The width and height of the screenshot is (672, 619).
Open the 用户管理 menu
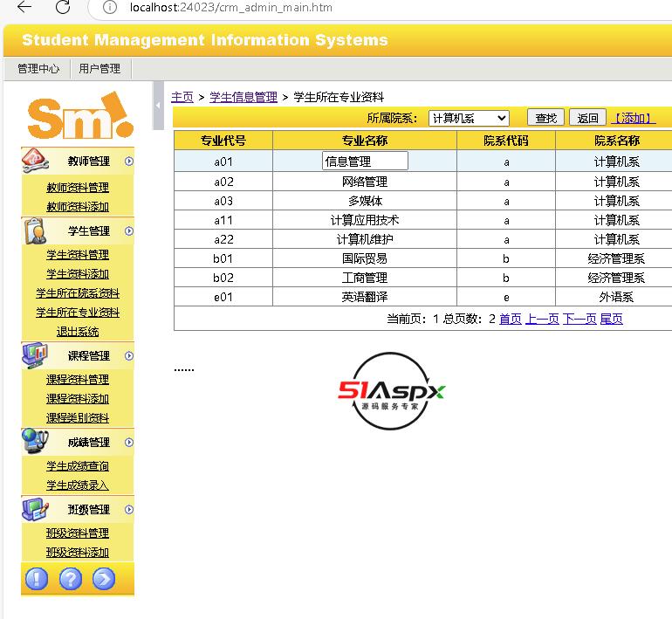pyautogui.click(x=99, y=68)
